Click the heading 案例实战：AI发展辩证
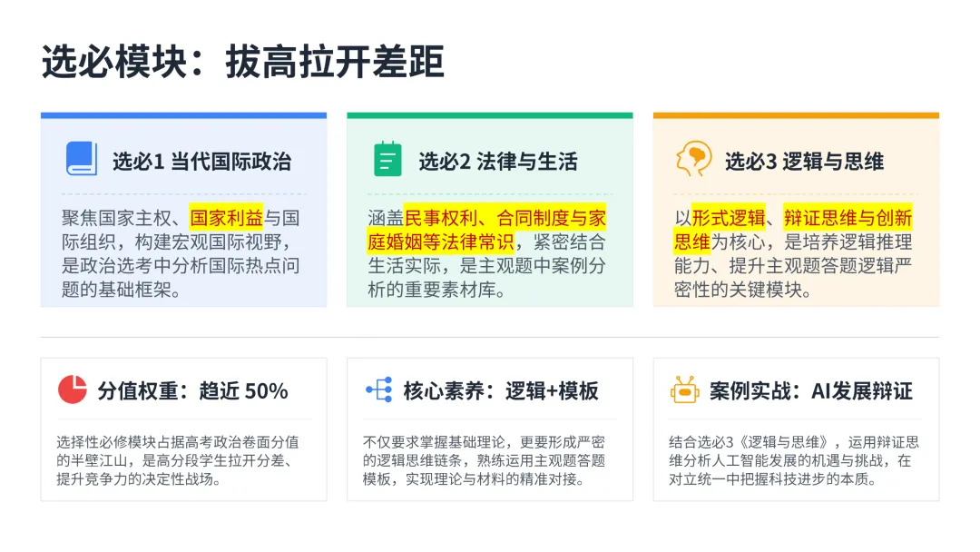The image size is (980, 552). pos(810,390)
